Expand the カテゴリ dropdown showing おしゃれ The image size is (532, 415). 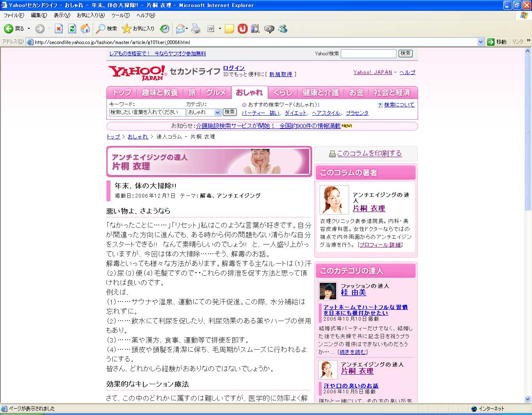coord(217,112)
